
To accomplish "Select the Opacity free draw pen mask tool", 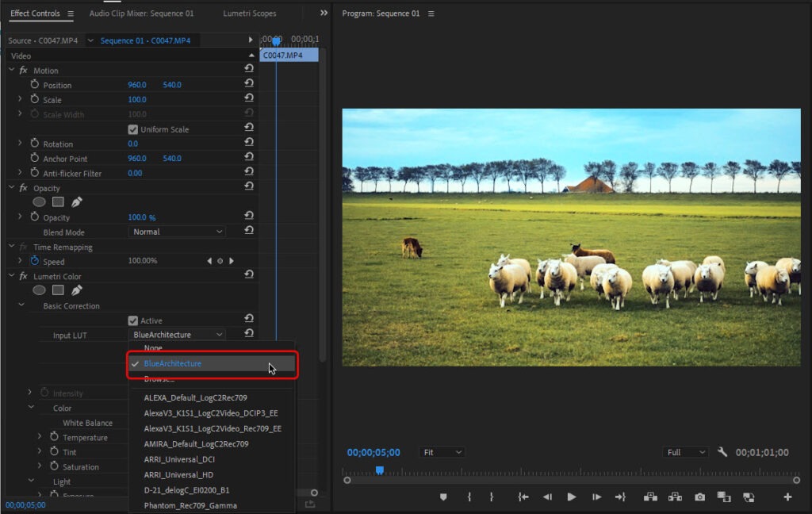I will click(x=77, y=202).
